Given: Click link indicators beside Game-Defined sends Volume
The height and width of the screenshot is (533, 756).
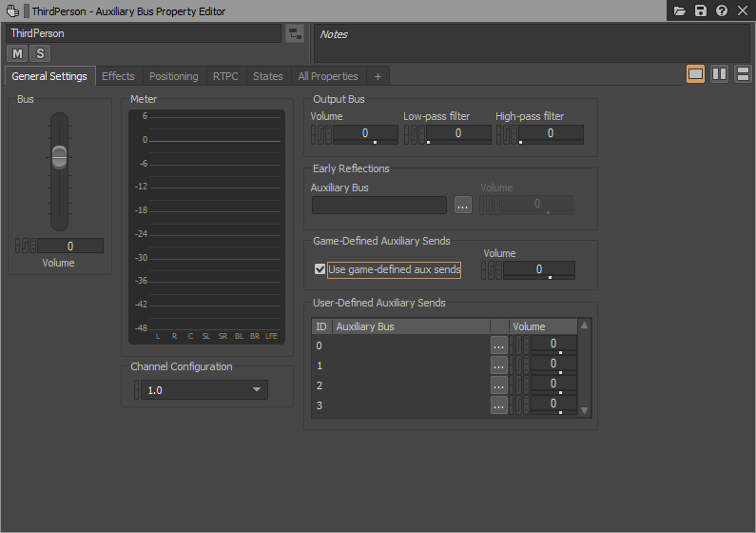Looking at the screenshot, I should point(492,270).
